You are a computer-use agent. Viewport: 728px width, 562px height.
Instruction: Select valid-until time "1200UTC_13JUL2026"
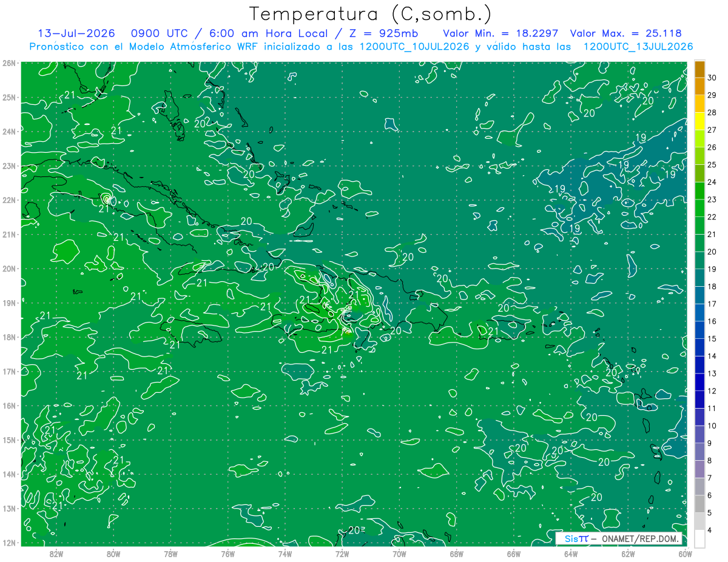[x=638, y=47]
